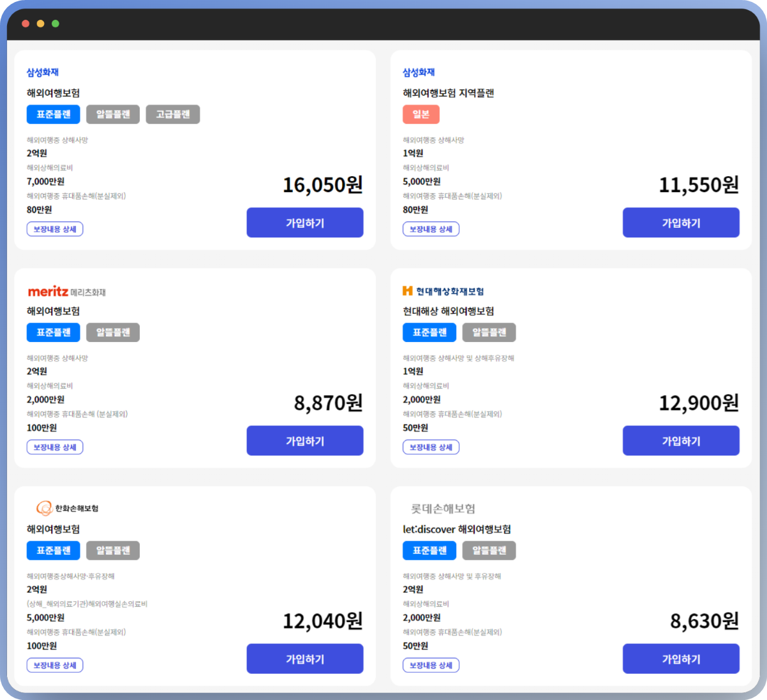Click 삼성화재 label in the 16,050원 card

pos(43,72)
